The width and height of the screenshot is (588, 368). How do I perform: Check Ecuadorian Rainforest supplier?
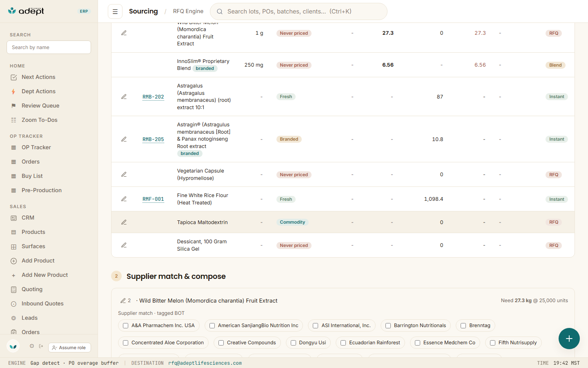tap(343, 343)
